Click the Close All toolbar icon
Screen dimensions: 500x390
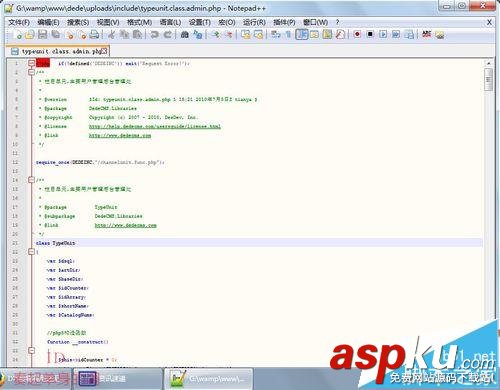point(82,34)
